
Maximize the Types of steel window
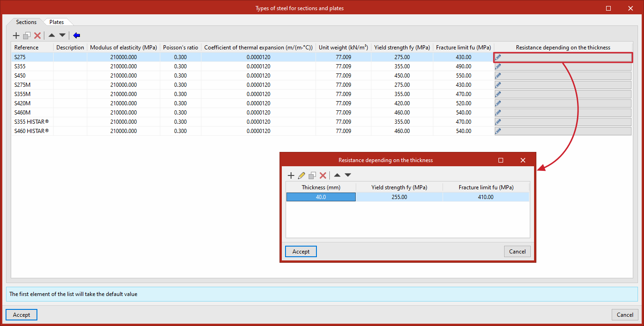pyautogui.click(x=608, y=8)
